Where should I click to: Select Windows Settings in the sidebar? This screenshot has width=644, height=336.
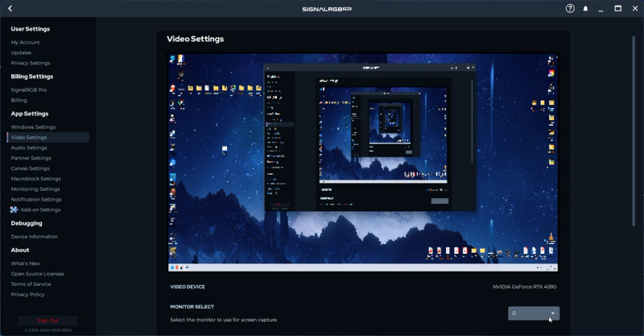[x=33, y=127]
